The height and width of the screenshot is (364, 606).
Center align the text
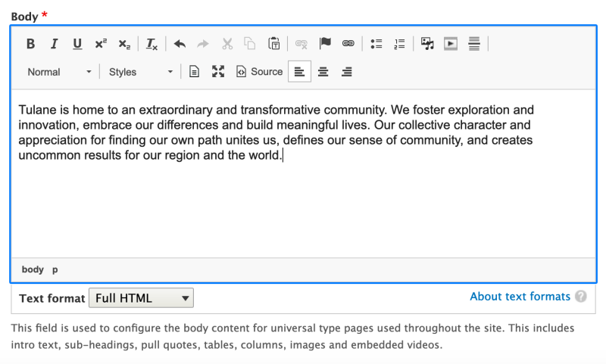tap(323, 71)
